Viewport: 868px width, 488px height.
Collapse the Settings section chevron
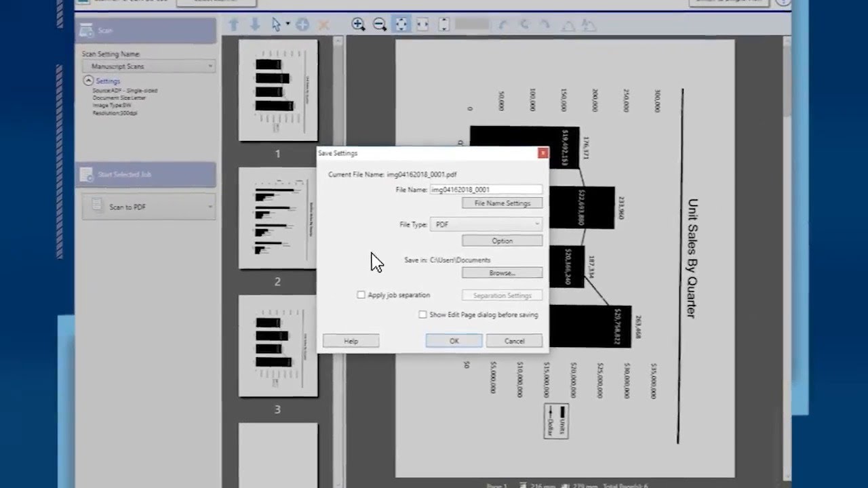[88, 81]
